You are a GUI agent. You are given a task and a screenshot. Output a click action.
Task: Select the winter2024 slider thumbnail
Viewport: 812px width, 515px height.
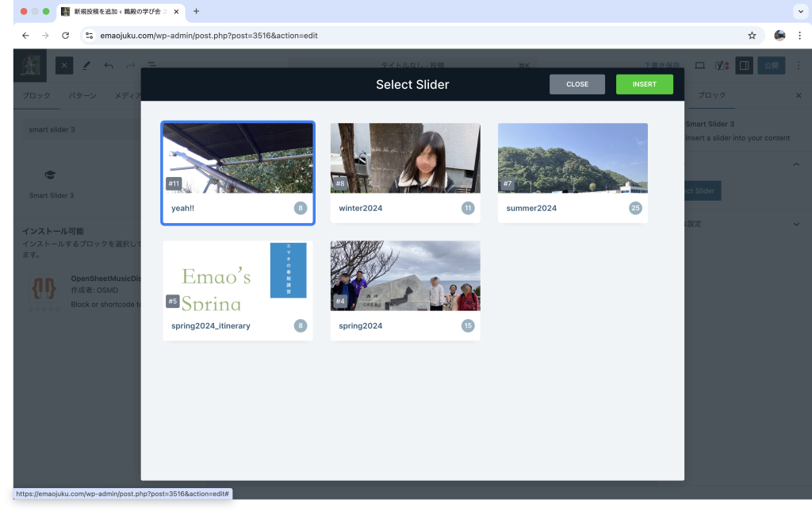pos(405,158)
